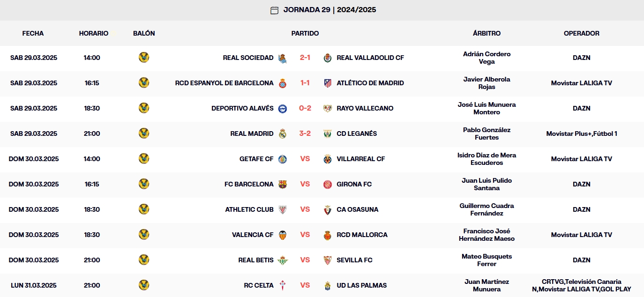Click the Sevilla FC badge
This screenshot has width=644, height=297.
pos(328,260)
